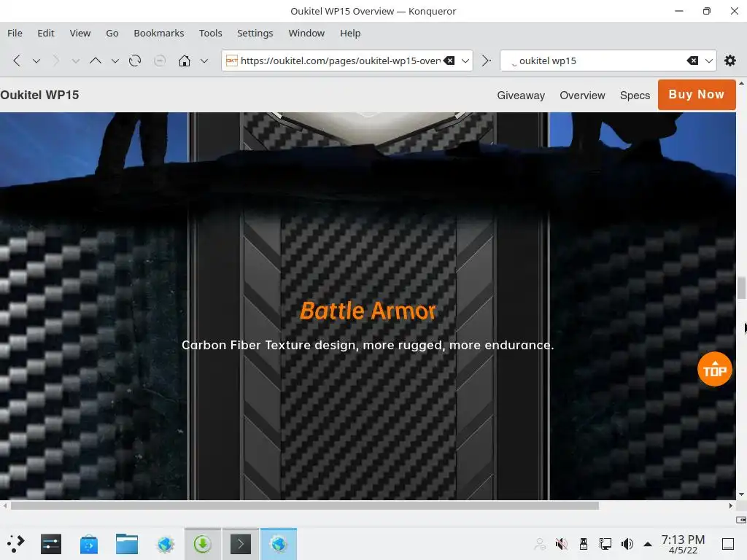Click the Stop loading icon
747x560 pixels.
pyautogui.click(x=160, y=61)
